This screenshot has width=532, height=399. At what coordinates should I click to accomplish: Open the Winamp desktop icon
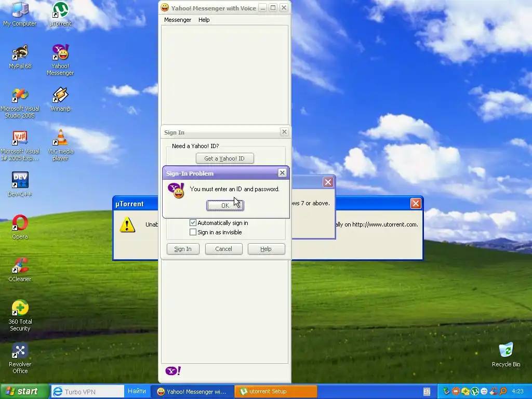pyautogui.click(x=60, y=99)
